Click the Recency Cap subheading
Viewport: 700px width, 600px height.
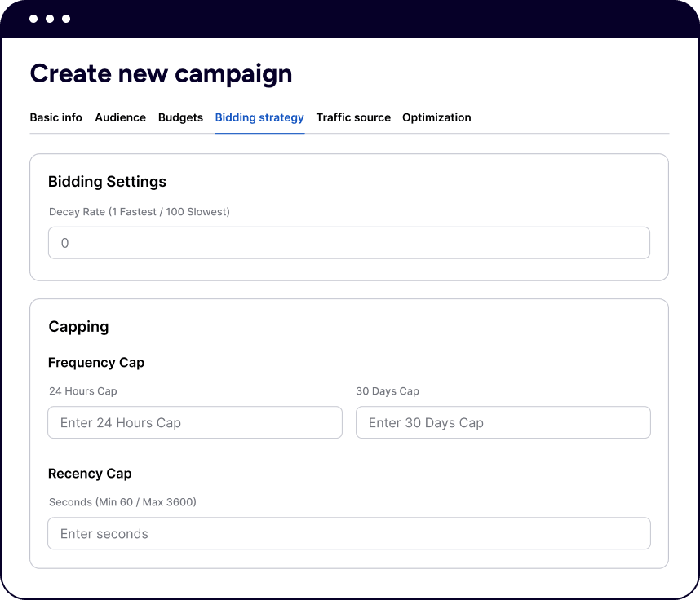[90, 474]
